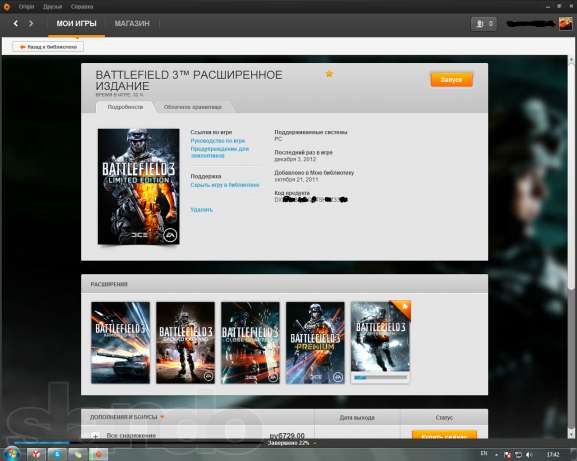Select the Подробности tab
Screen dimensions: 577x461
click(x=125, y=107)
